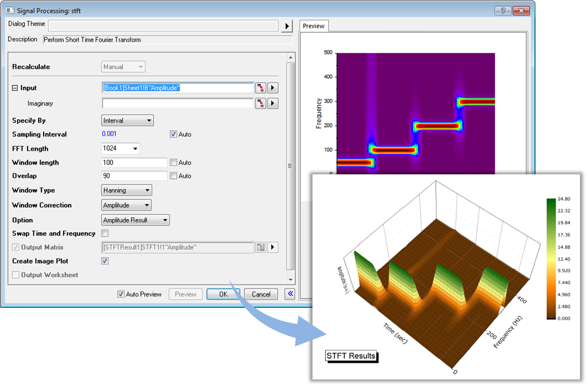
Task: Click the help question mark button
Action: point(503,10)
